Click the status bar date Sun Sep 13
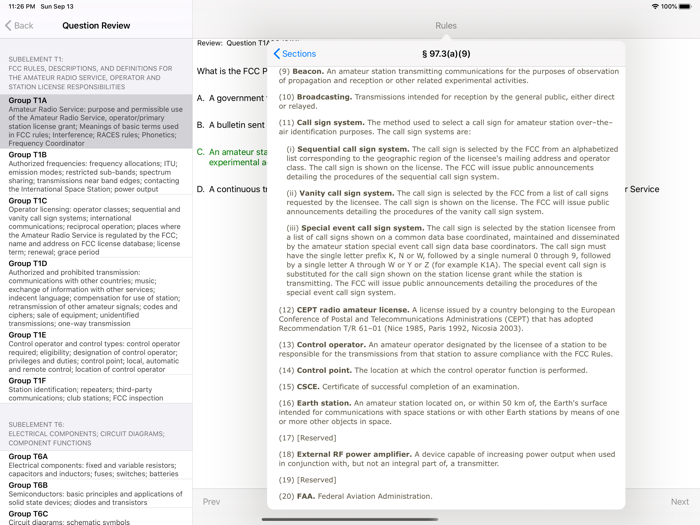The width and height of the screenshot is (700, 525). click(x=57, y=7)
